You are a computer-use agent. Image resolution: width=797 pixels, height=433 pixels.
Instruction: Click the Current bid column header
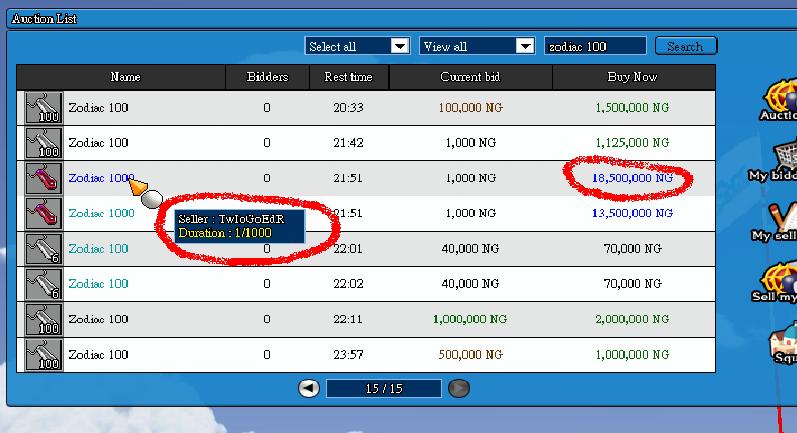470,77
